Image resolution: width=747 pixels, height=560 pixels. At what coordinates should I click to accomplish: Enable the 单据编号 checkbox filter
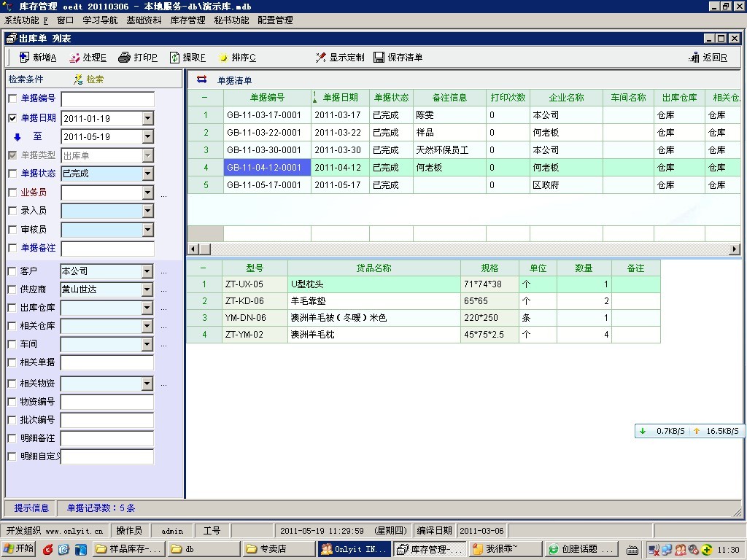[12, 99]
